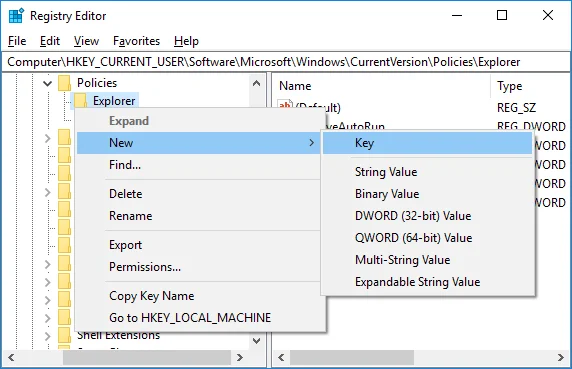Create a new DWORD (32-bit) Value

[428, 216]
